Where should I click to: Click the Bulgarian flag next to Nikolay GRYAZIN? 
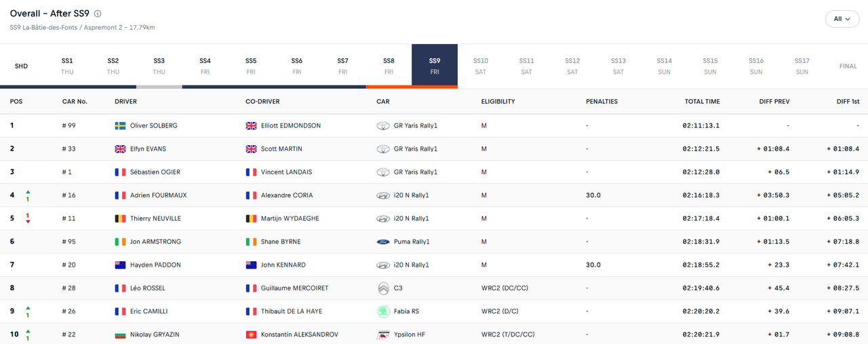(121, 335)
